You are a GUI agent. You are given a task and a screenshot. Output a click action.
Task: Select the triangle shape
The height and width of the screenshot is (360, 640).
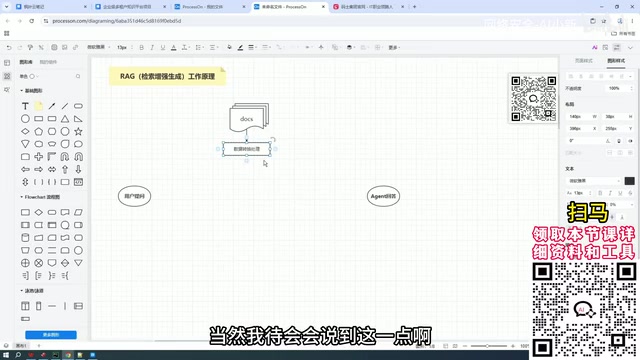click(65, 119)
